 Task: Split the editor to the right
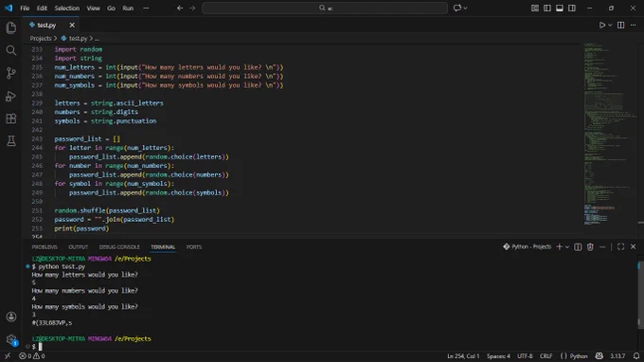[x=620, y=25]
